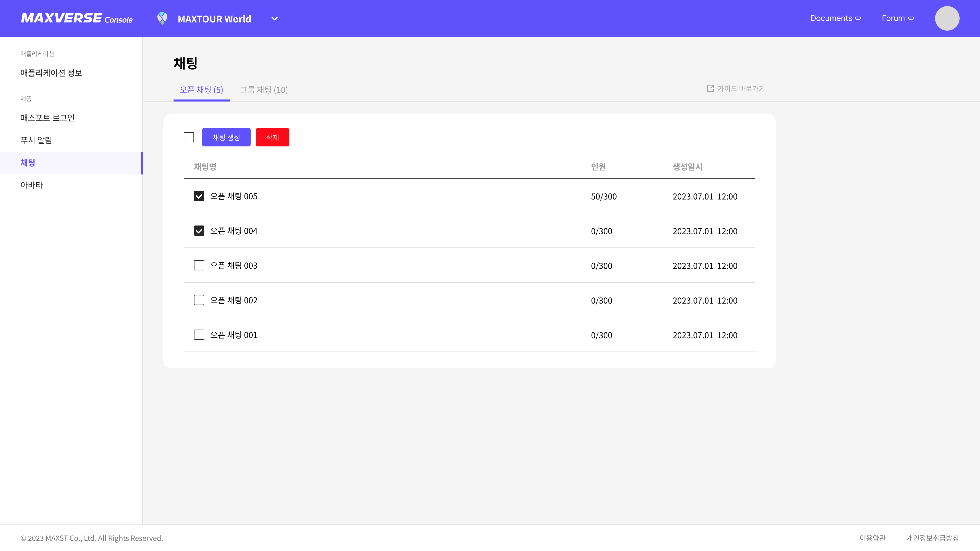Toggle the select-all checkbox
Screen dimensions: 980x551
point(189,137)
